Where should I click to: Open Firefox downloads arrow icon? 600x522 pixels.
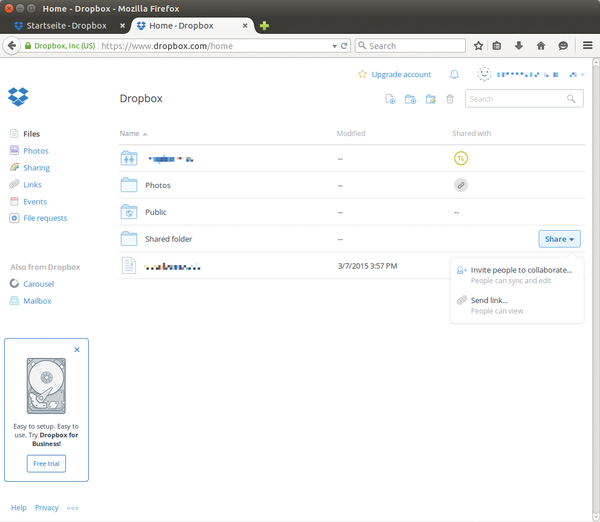coord(518,46)
